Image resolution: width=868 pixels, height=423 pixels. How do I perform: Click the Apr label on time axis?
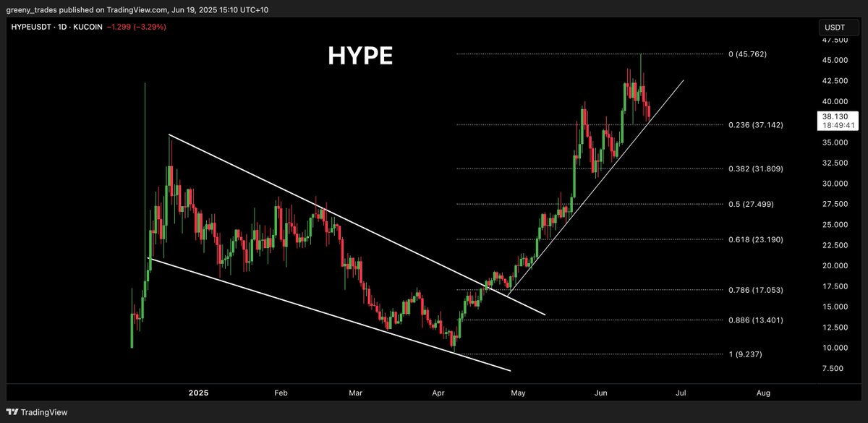438,393
